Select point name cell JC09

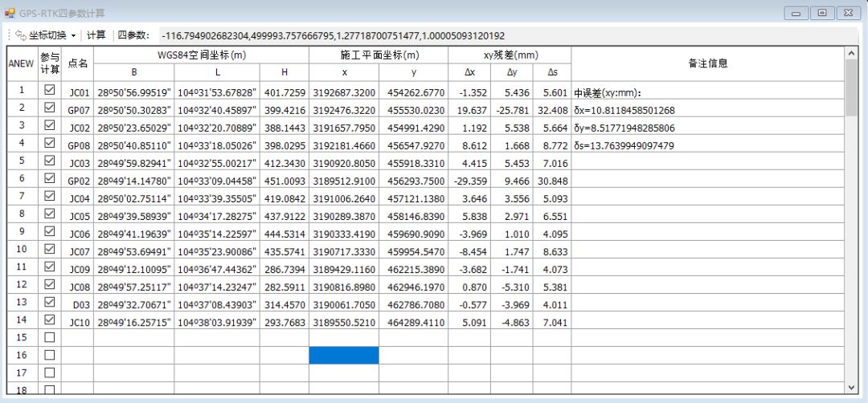77,269
